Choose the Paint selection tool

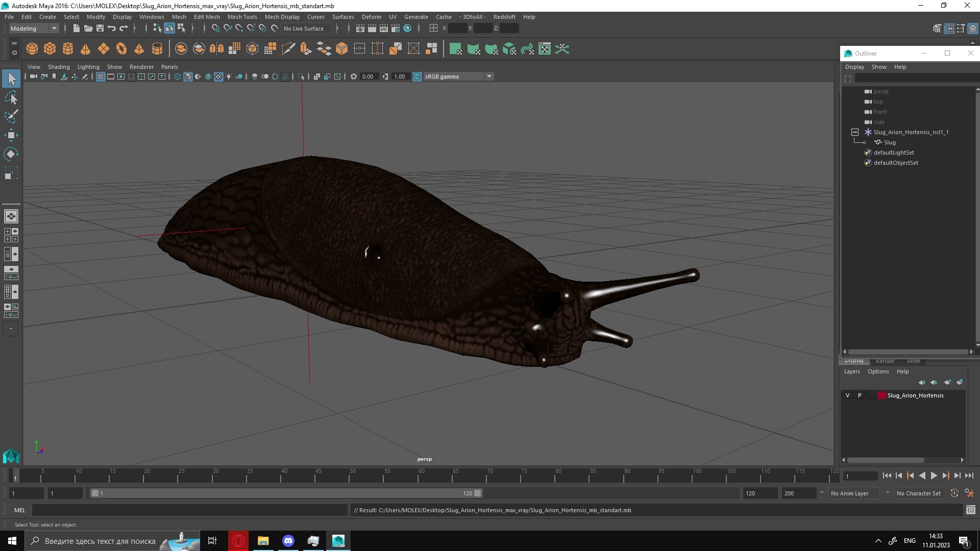pos(11,116)
